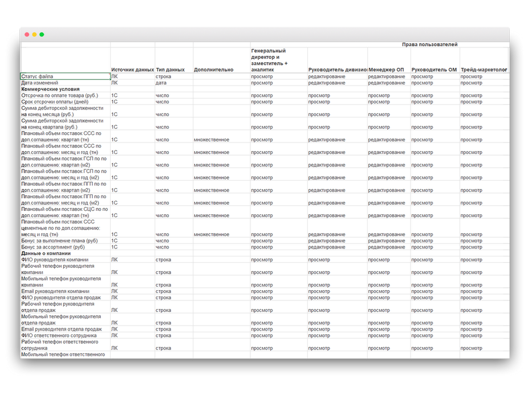The image size is (532, 399).
Task: Select the "Коммерческие условия" section row
Action: click(x=50, y=89)
